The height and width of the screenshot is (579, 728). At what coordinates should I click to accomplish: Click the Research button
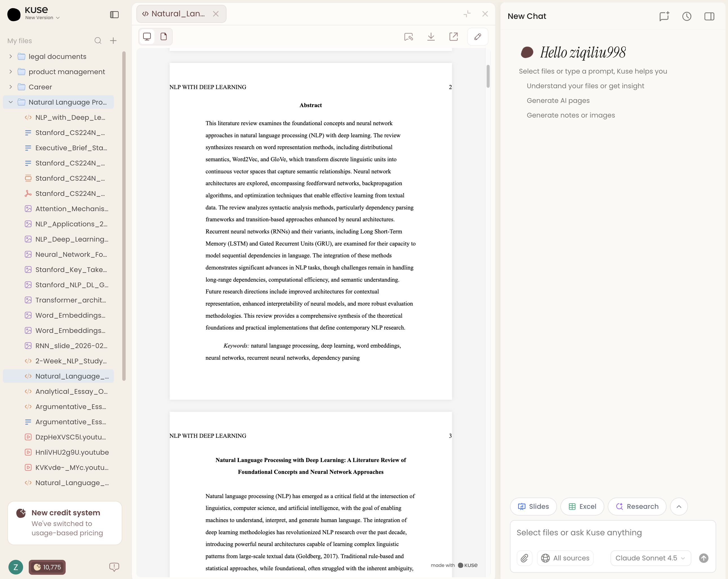tap(637, 506)
